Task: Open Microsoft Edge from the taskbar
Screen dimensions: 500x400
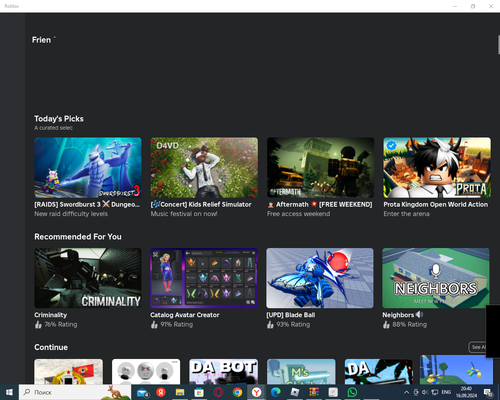Action: (276, 392)
